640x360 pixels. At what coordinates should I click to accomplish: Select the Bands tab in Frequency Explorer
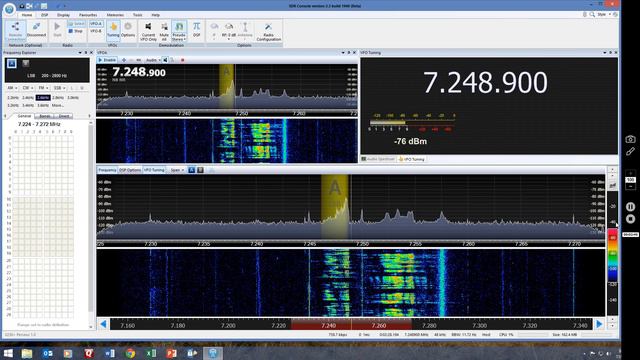[x=44, y=116]
